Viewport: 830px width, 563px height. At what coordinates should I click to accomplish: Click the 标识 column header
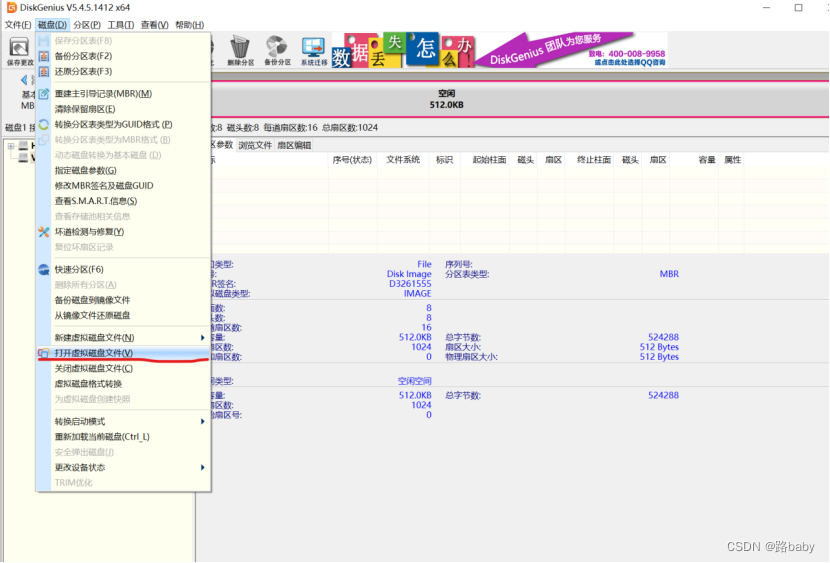pyautogui.click(x=444, y=159)
